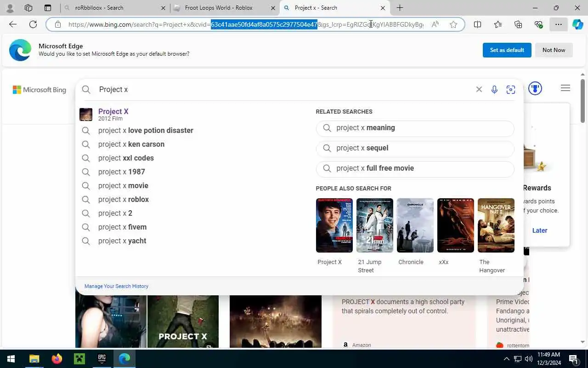Go back to the previous page
The height and width of the screenshot is (368, 588).
pyautogui.click(x=13, y=24)
